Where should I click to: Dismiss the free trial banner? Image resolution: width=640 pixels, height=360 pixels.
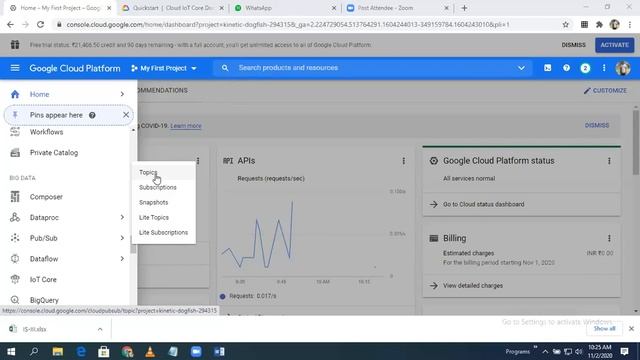(573, 45)
